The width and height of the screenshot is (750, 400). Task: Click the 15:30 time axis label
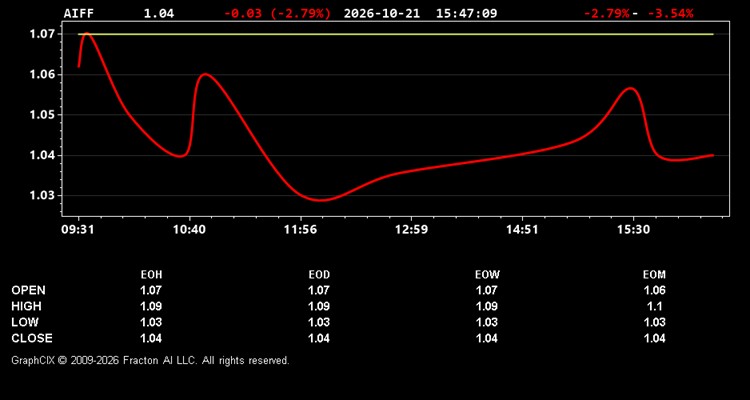tap(633, 230)
